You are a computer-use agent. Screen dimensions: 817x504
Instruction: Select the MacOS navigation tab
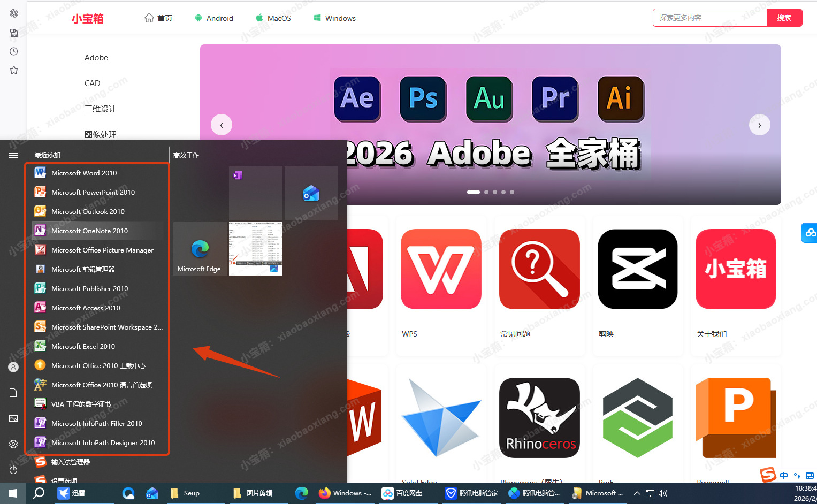coord(273,18)
